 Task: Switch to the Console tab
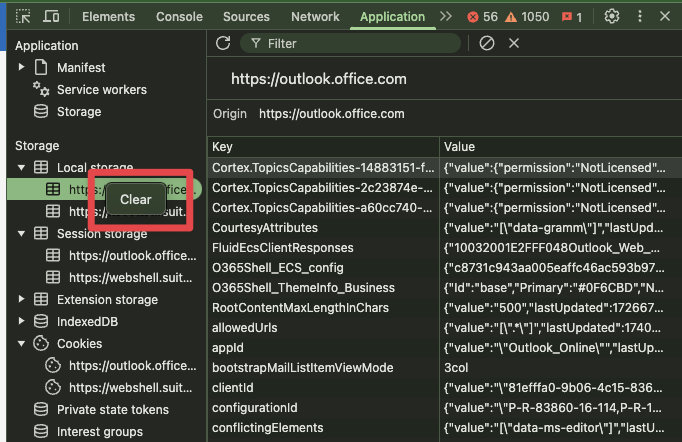click(x=179, y=17)
